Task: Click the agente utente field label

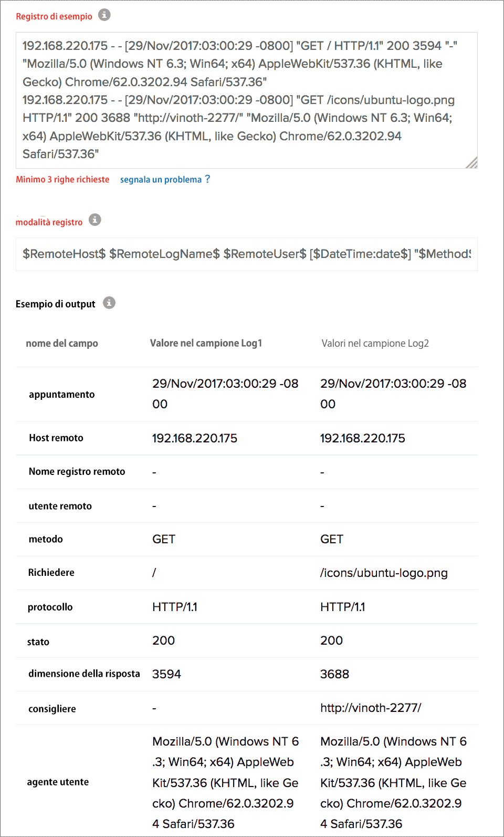Action: click(58, 782)
